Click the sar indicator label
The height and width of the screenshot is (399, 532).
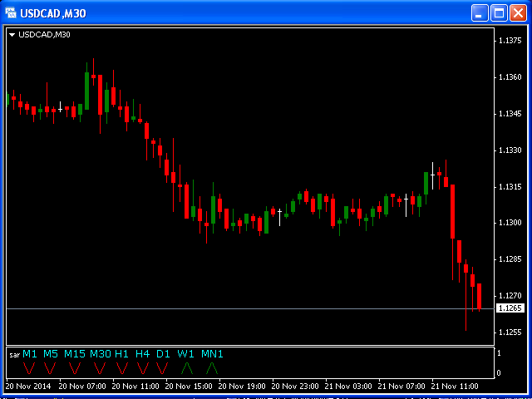click(x=14, y=355)
